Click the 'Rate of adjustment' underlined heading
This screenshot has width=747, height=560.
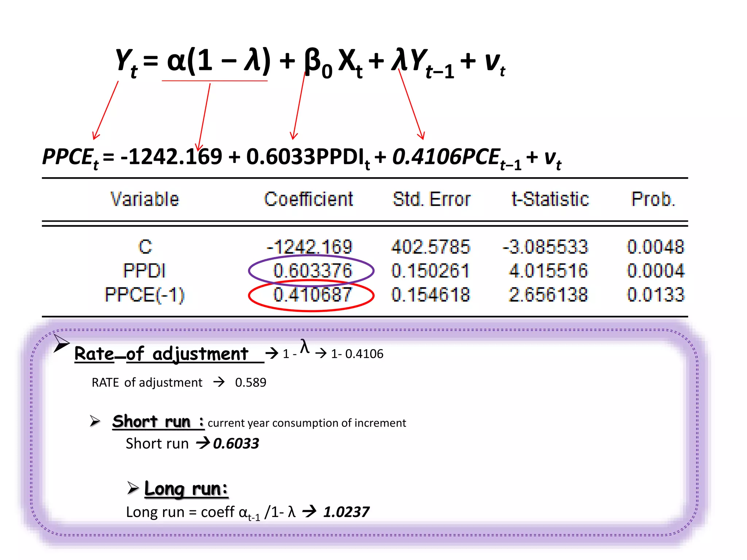pyautogui.click(x=169, y=354)
